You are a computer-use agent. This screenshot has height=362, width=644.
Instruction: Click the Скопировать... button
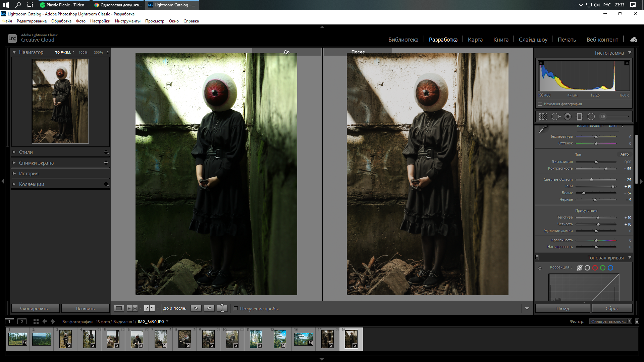[x=36, y=308]
